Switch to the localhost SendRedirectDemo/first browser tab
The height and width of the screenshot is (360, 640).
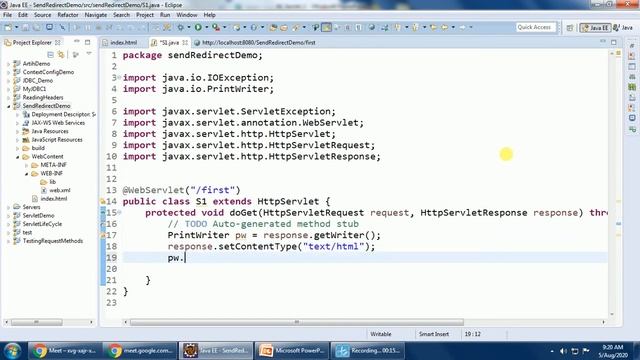255,42
